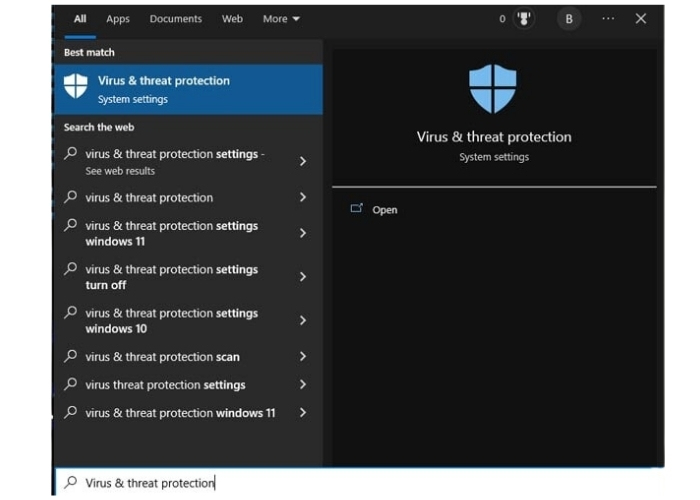Screen dimensions: 700x500
Task: Click search icon beside 'settings turn off' suggestion
Action: (71, 268)
